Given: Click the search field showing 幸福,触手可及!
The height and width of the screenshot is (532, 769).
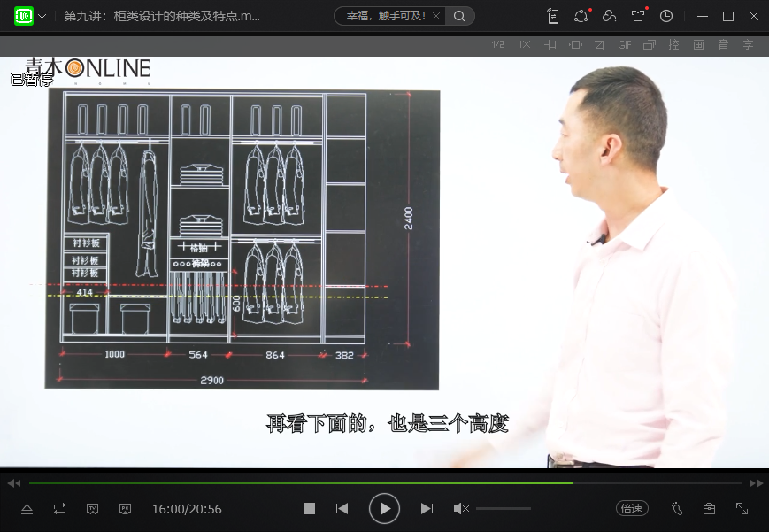Looking at the screenshot, I should tap(386, 16).
